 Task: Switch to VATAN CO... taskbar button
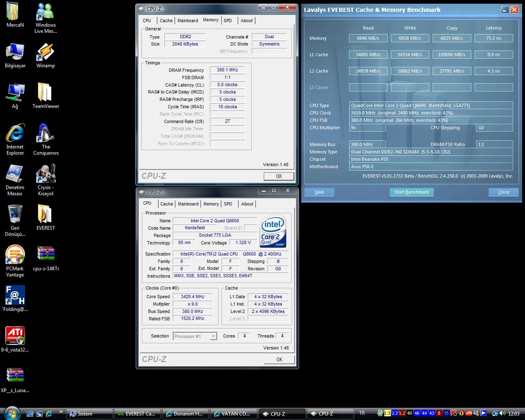[x=233, y=414]
